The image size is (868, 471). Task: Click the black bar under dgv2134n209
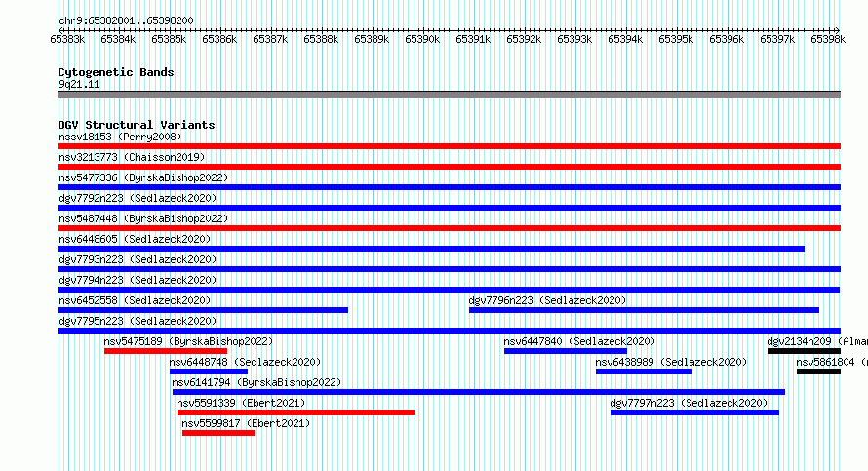[x=804, y=351]
